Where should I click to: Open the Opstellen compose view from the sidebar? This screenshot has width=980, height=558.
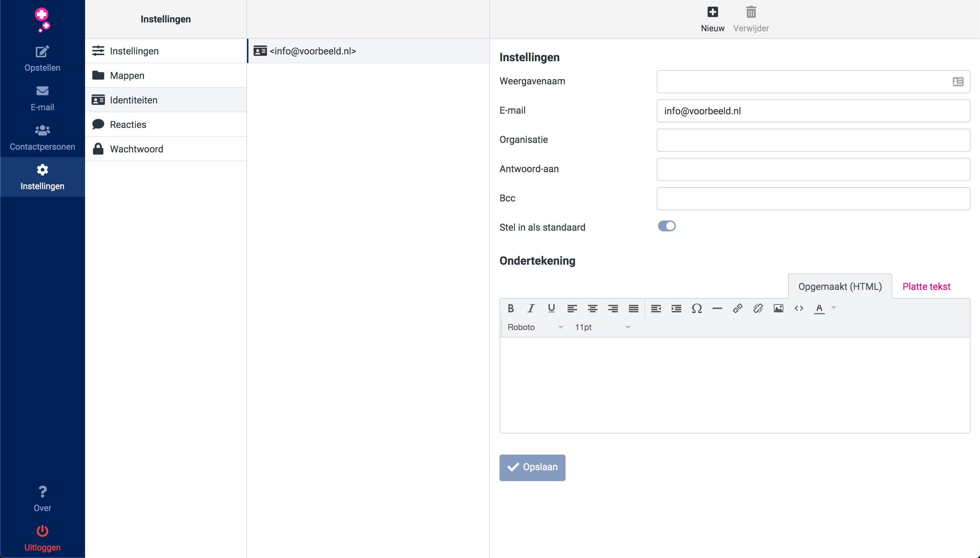[x=42, y=58]
